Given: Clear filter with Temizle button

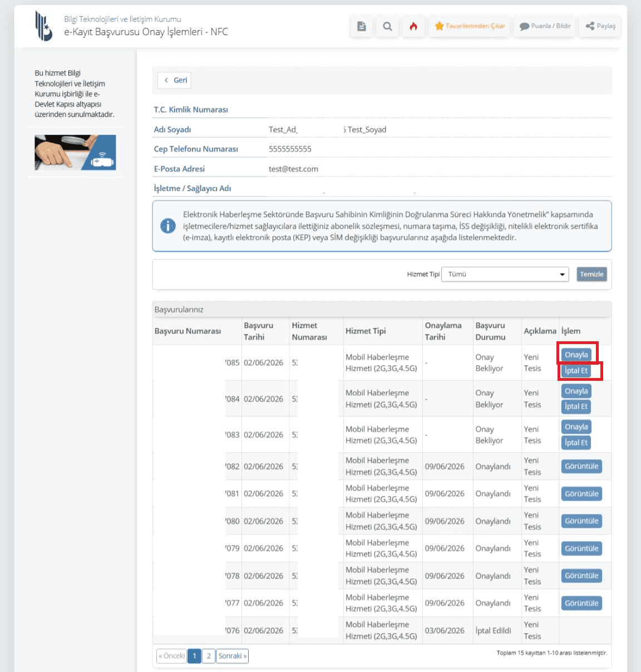Looking at the screenshot, I should pos(591,274).
